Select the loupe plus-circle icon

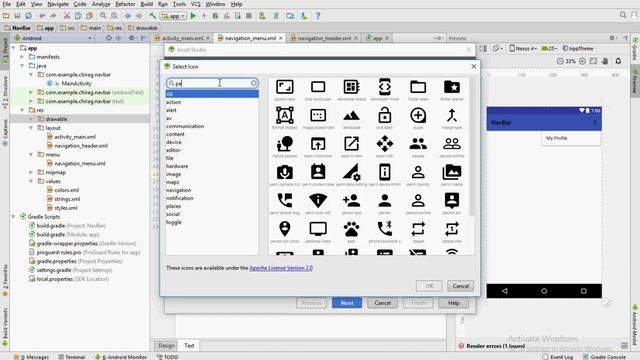click(x=418, y=116)
